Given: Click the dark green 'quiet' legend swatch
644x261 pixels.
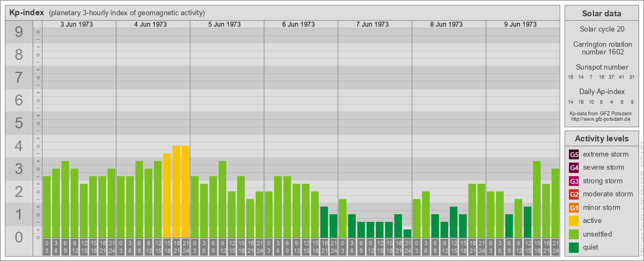Looking at the screenshot, I should coord(574,247).
